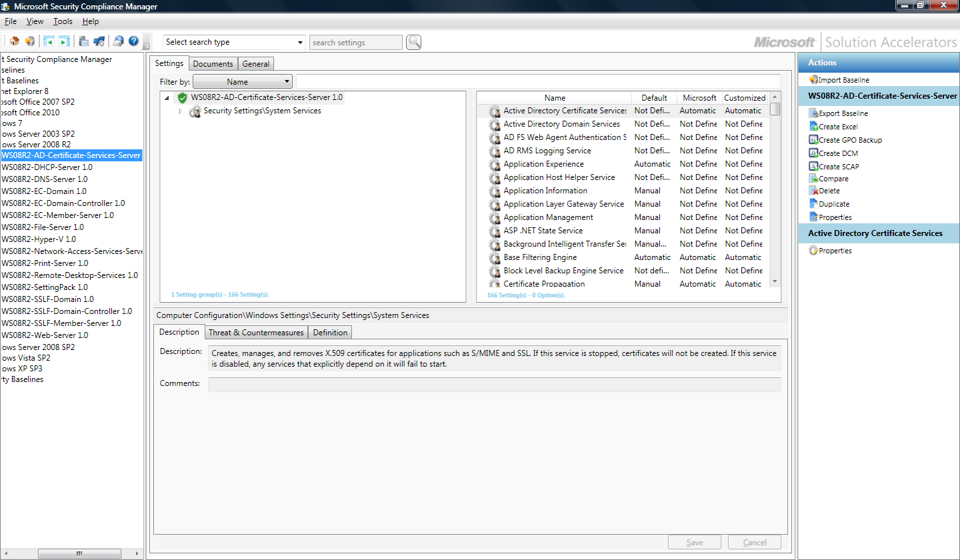Click the Compare link
Screen dimensions: 960x560
[x=833, y=179]
